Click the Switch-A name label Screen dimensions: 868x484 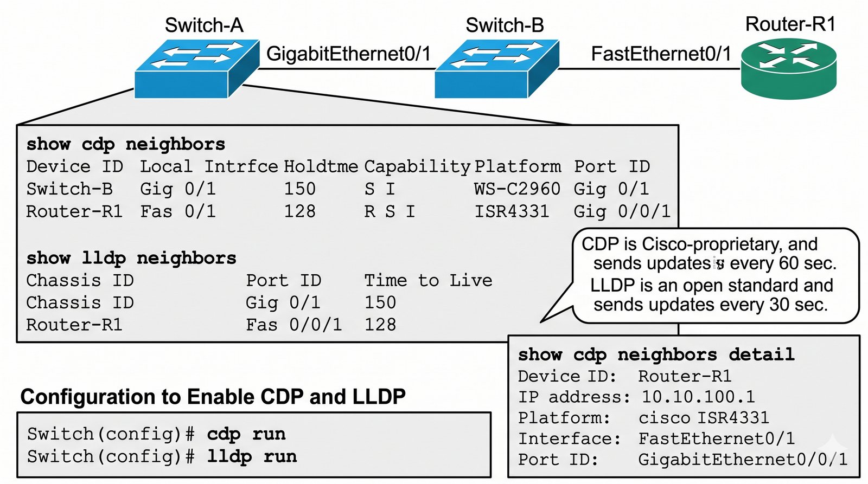click(x=204, y=25)
